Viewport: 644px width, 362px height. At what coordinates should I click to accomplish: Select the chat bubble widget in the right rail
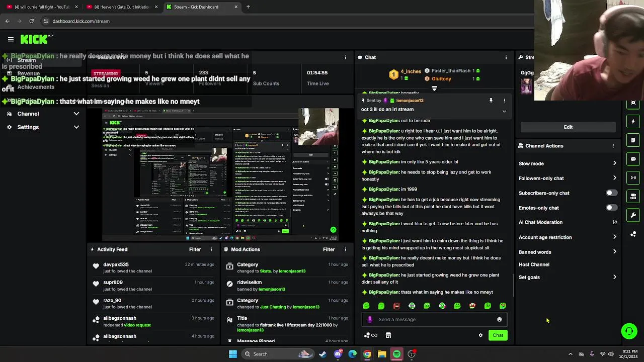pos(633,159)
